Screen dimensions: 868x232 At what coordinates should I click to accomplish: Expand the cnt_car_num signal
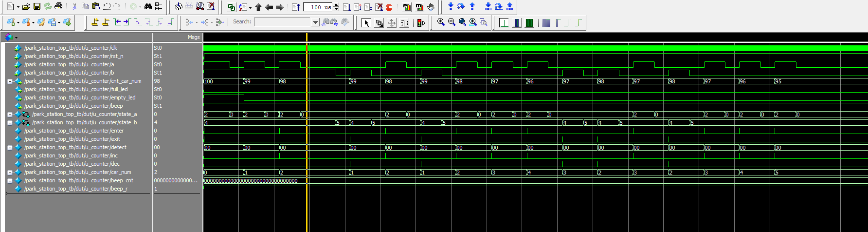[10, 81]
